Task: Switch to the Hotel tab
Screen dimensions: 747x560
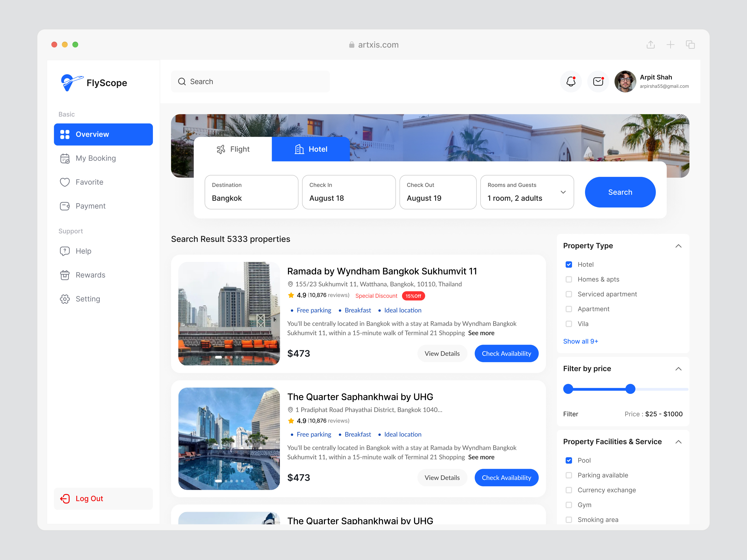Action: [311, 149]
